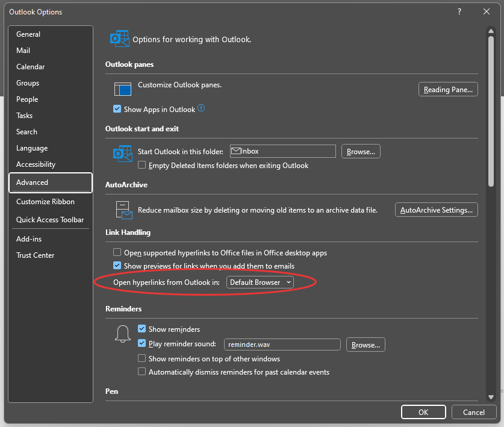Click Browse next to reminder.wav
This screenshot has height=427, width=504.
(x=366, y=344)
